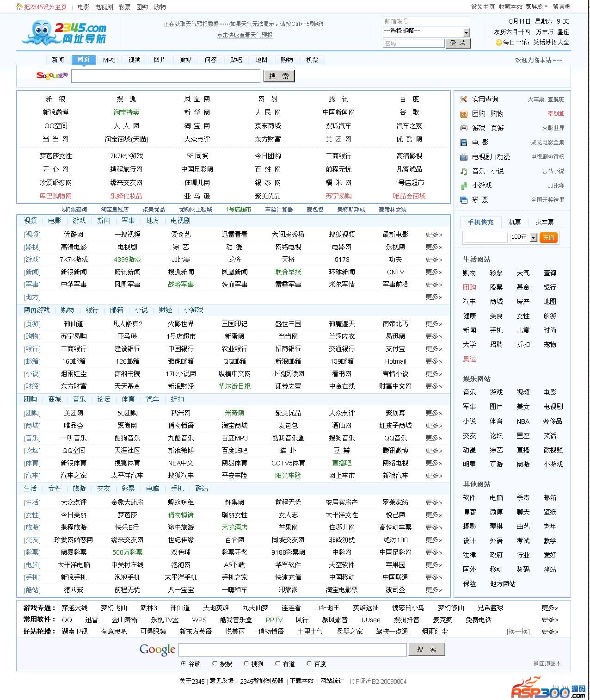Click 返回顶部 link
Screen dimensions: 590x700
pyautogui.click(x=547, y=663)
